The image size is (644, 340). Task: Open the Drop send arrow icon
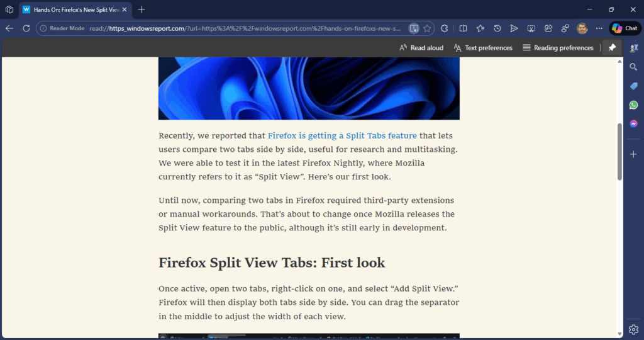click(514, 28)
